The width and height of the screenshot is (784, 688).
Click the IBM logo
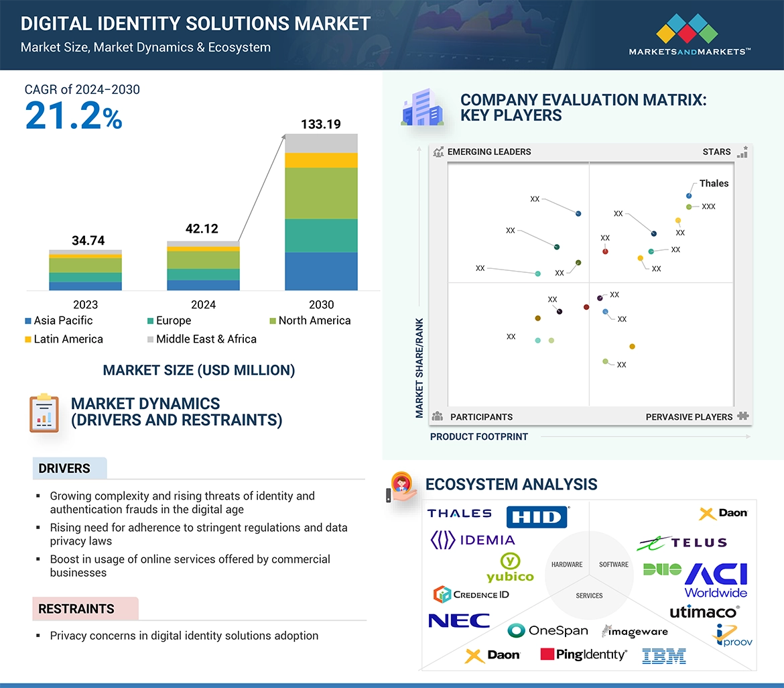[663, 656]
